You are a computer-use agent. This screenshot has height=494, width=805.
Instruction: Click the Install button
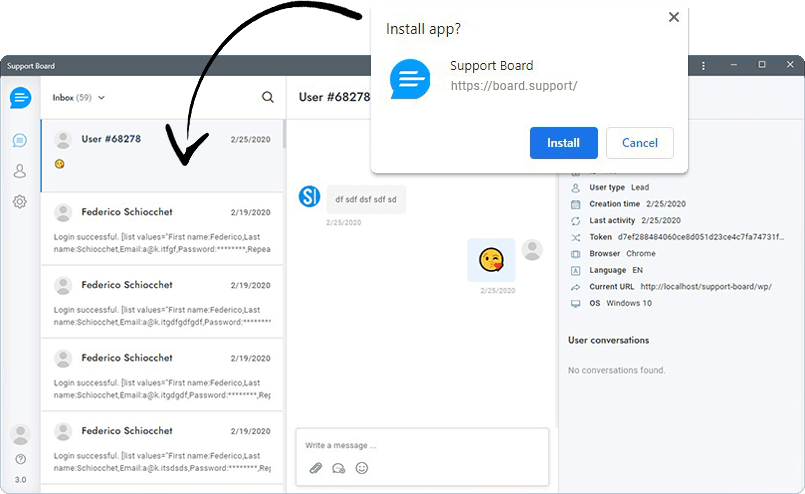point(564,143)
